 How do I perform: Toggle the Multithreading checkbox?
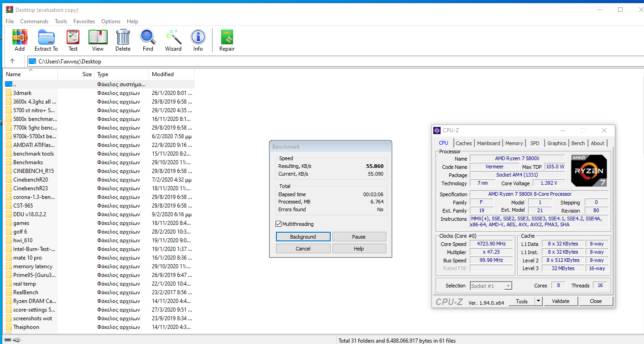[279, 224]
